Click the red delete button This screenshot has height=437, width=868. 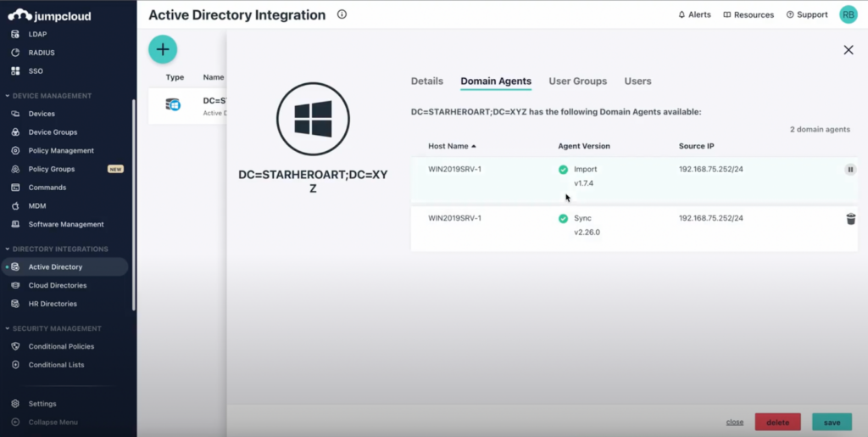tap(777, 423)
